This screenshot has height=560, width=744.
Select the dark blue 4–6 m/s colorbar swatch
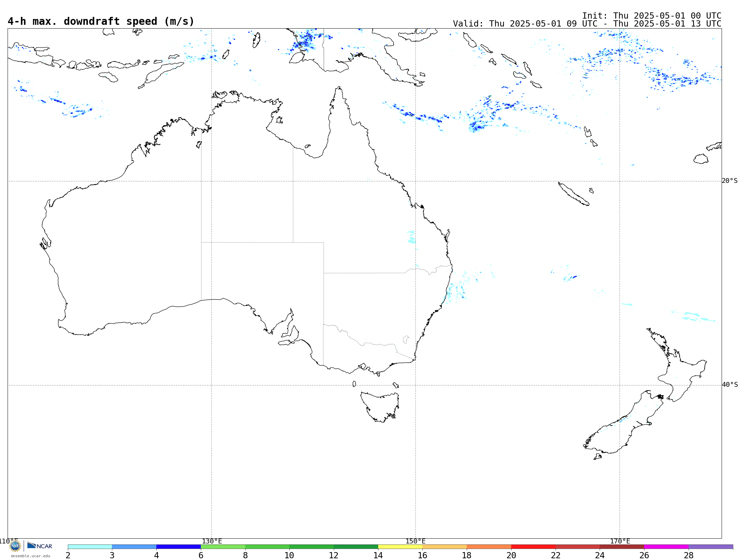(179, 547)
